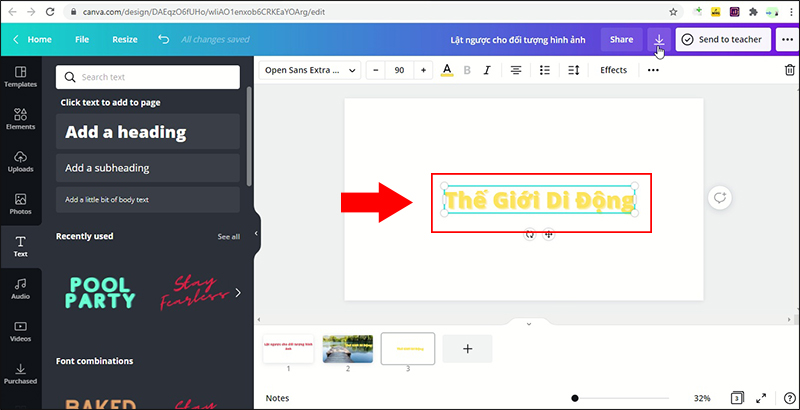Click the Share button

[621, 39]
